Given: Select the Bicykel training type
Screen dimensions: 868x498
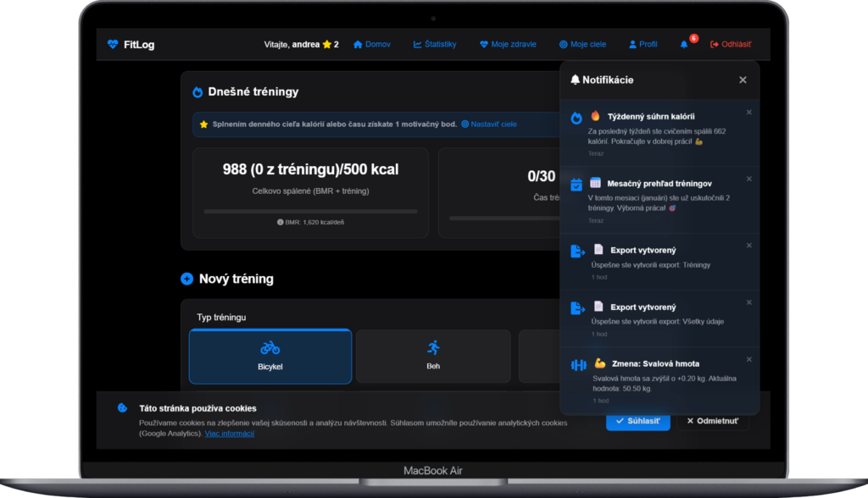Looking at the screenshot, I should click(x=270, y=356).
